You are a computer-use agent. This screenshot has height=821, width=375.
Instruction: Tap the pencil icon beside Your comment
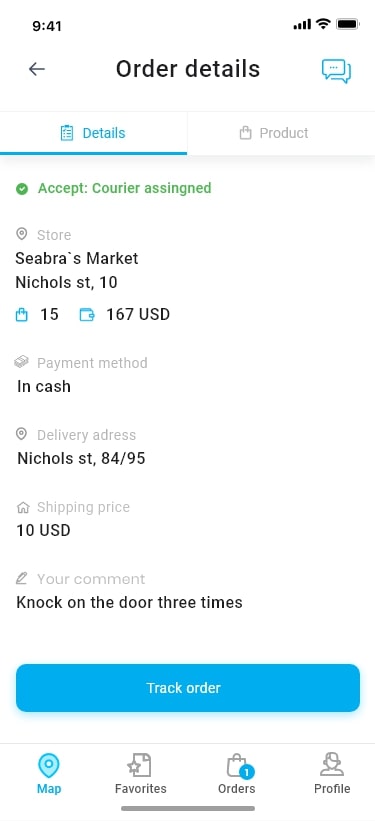[21, 579]
